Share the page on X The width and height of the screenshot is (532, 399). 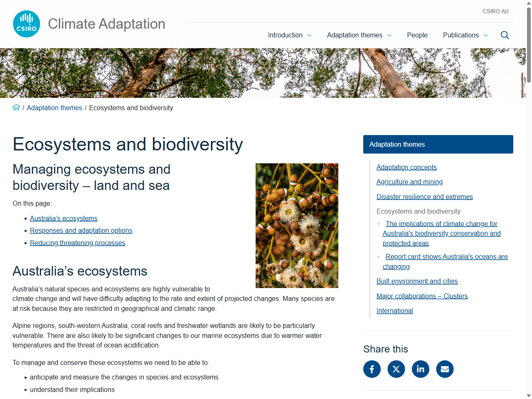pos(396,369)
